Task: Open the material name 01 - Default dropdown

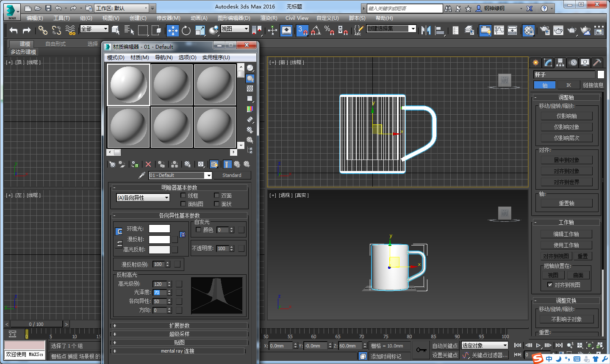Action: pyautogui.click(x=180, y=175)
